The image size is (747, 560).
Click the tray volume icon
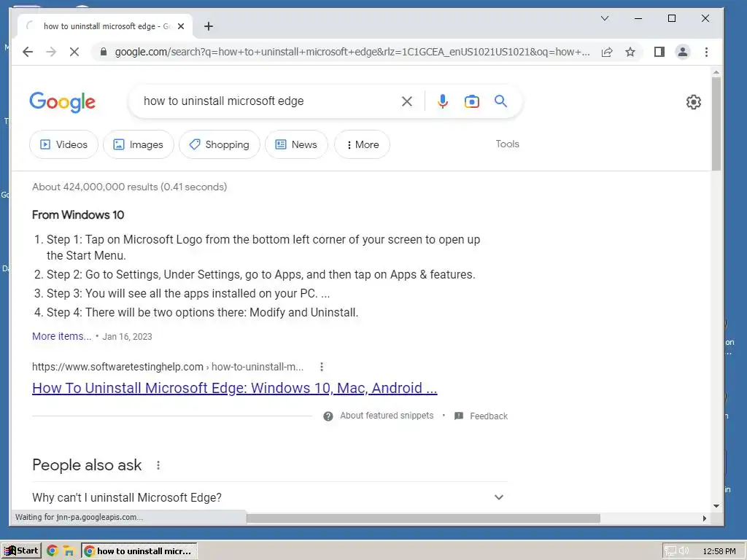point(684,551)
